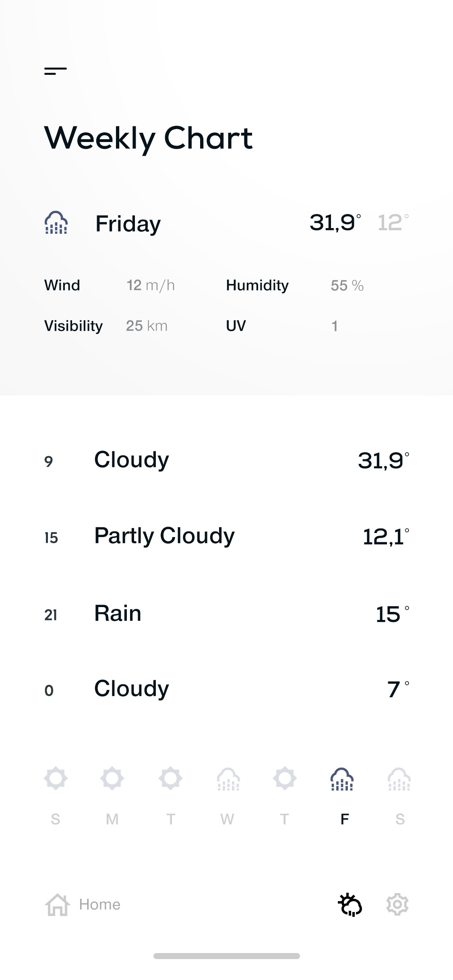Switch to the F day tab
Viewport: 453px width, 980px height.
pyautogui.click(x=345, y=819)
